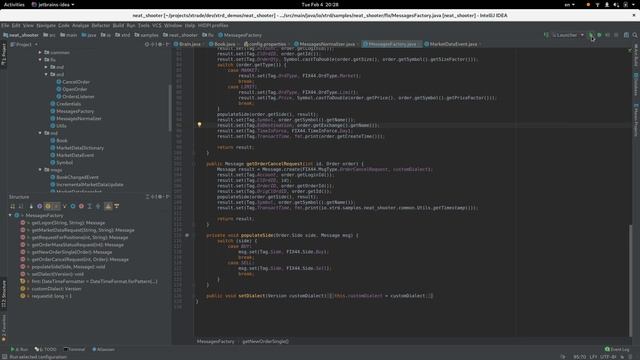The width and height of the screenshot is (640, 360).
Task: Open Project panel settings gear
Action: (160, 44)
